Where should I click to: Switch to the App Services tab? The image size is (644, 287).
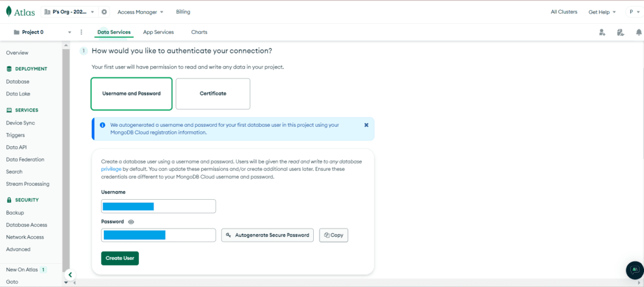(158, 32)
